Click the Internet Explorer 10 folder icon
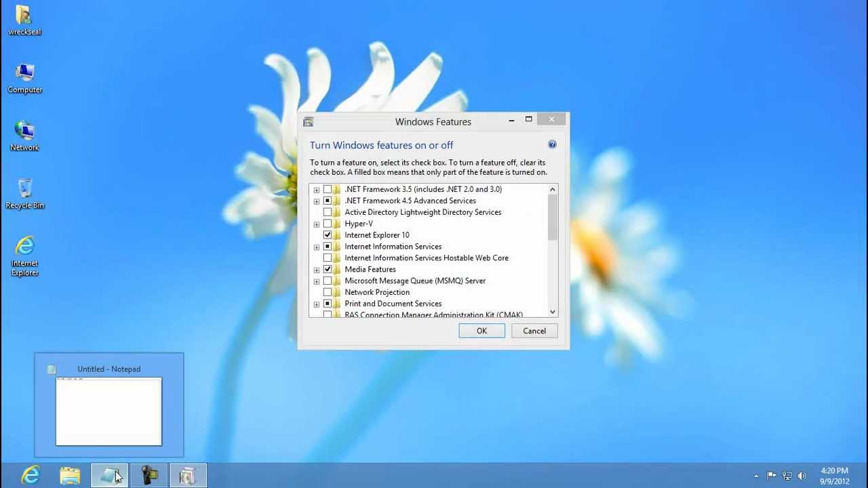Image resolution: width=868 pixels, height=488 pixels. coord(338,235)
